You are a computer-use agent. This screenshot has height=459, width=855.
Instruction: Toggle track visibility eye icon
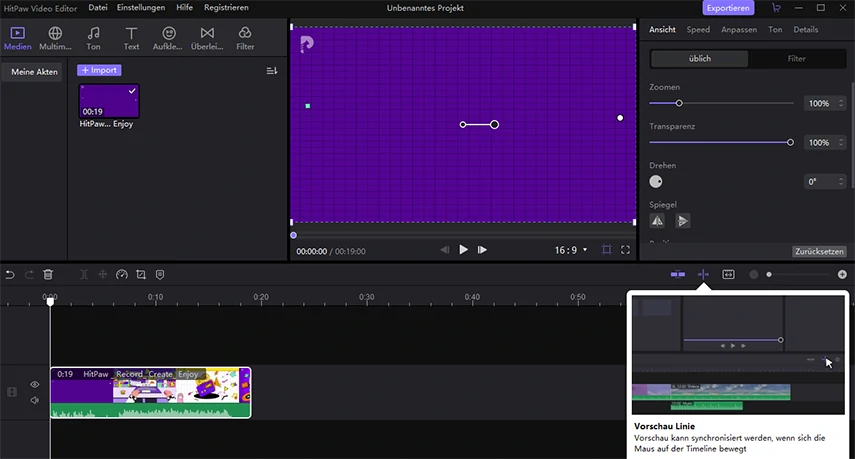[34, 384]
